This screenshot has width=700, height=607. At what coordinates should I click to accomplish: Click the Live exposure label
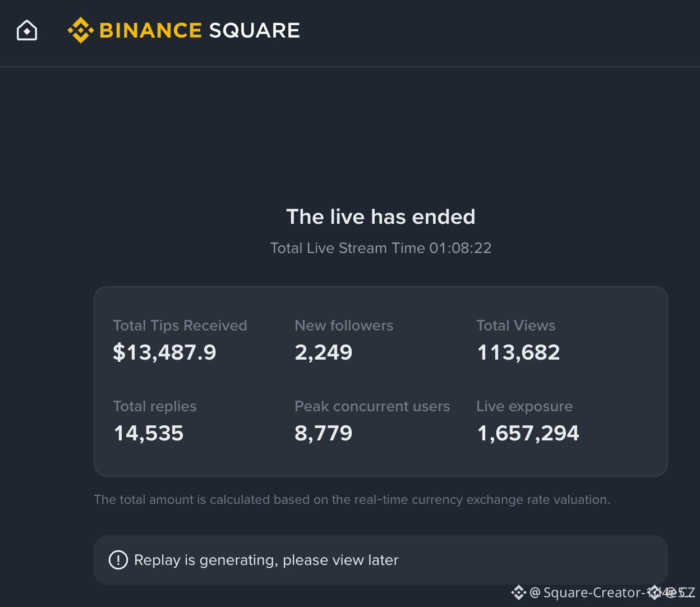524,406
